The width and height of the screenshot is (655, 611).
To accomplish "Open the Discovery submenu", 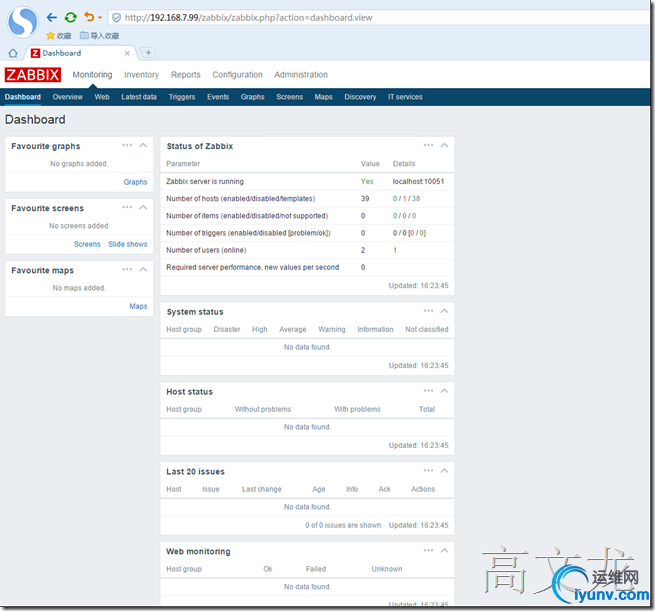I will 360,97.
